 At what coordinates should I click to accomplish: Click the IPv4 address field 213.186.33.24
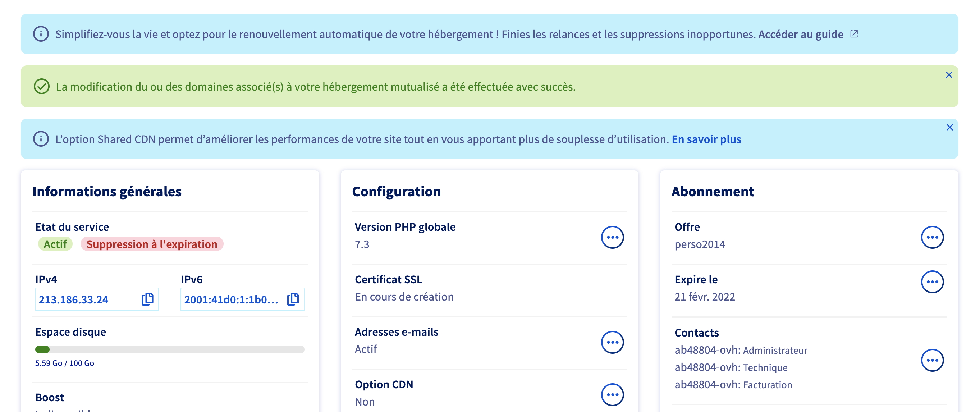pos(74,300)
